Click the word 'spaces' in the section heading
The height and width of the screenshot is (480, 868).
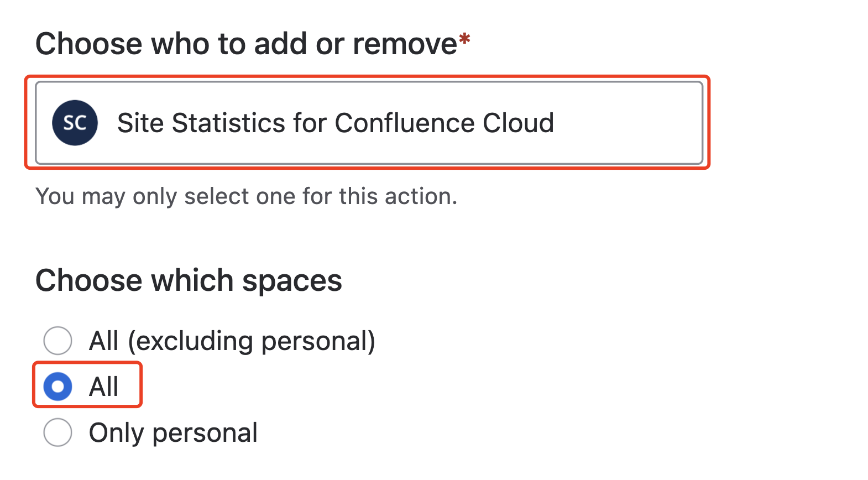pos(292,281)
